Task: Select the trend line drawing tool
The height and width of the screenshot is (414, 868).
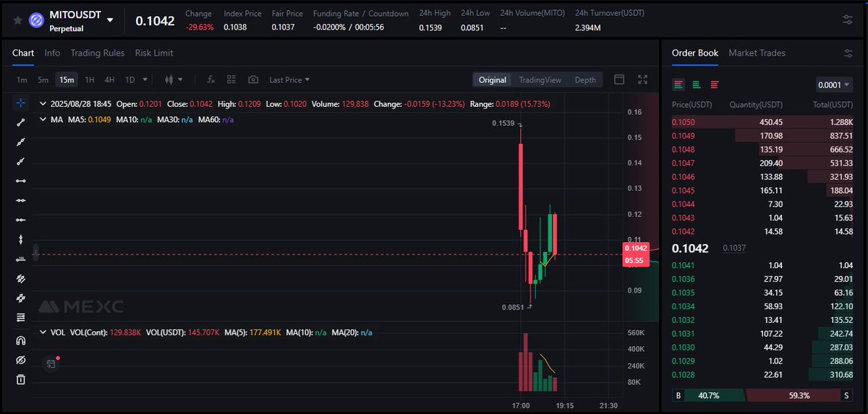Action: (x=21, y=123)
